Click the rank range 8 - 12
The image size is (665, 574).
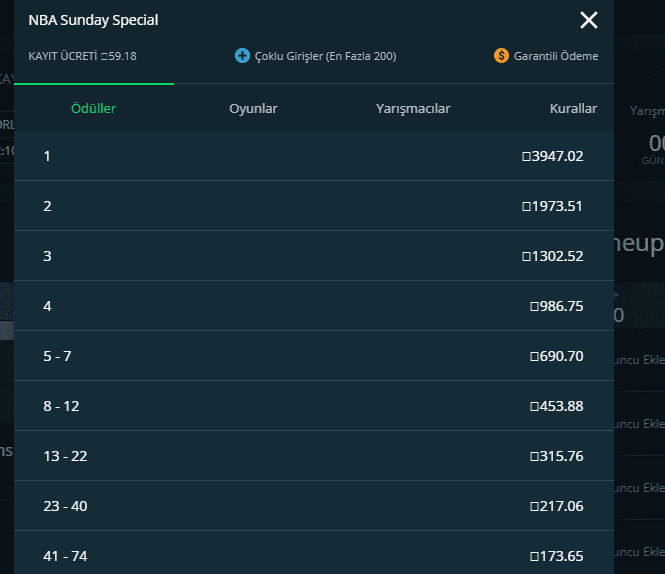point(61,406)
